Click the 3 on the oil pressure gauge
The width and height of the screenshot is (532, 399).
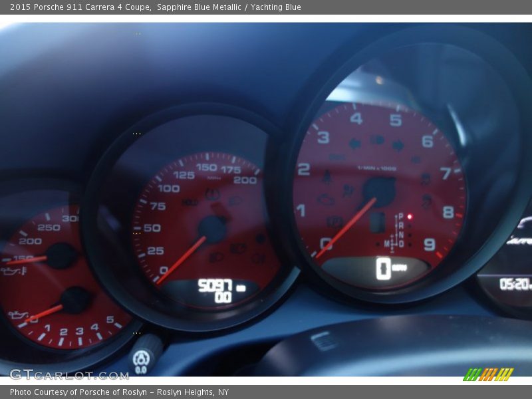pos(79,331)
